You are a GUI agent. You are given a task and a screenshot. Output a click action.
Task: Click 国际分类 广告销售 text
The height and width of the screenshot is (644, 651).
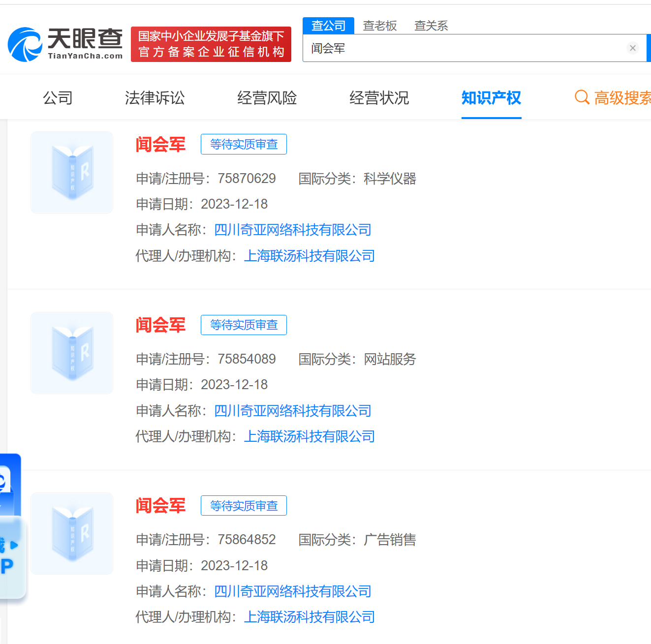[x=357, y=539]
